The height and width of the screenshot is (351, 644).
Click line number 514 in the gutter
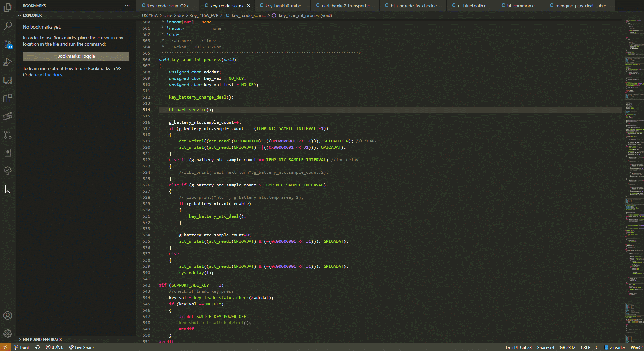(146, 110)
